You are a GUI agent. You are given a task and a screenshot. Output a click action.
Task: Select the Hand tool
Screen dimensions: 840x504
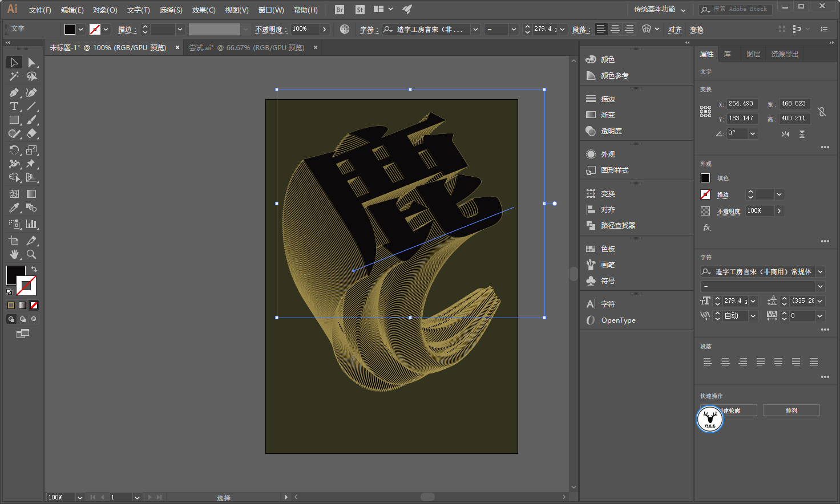[14, 254]
